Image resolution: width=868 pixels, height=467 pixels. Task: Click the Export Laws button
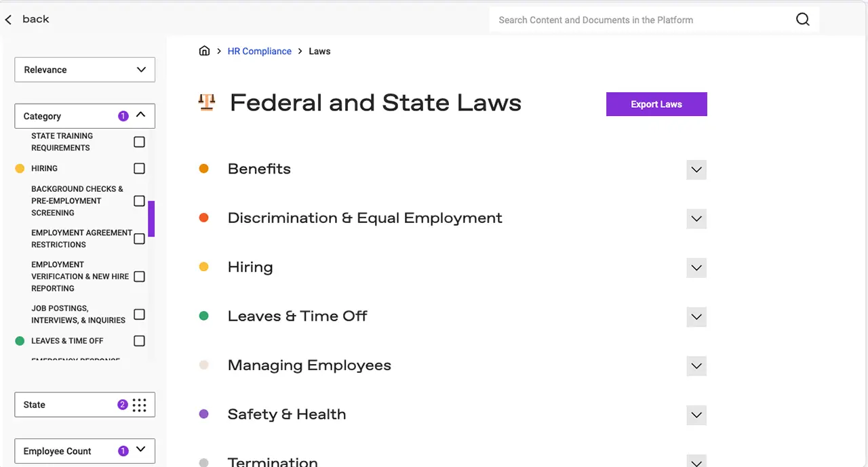tap(656, 104)
